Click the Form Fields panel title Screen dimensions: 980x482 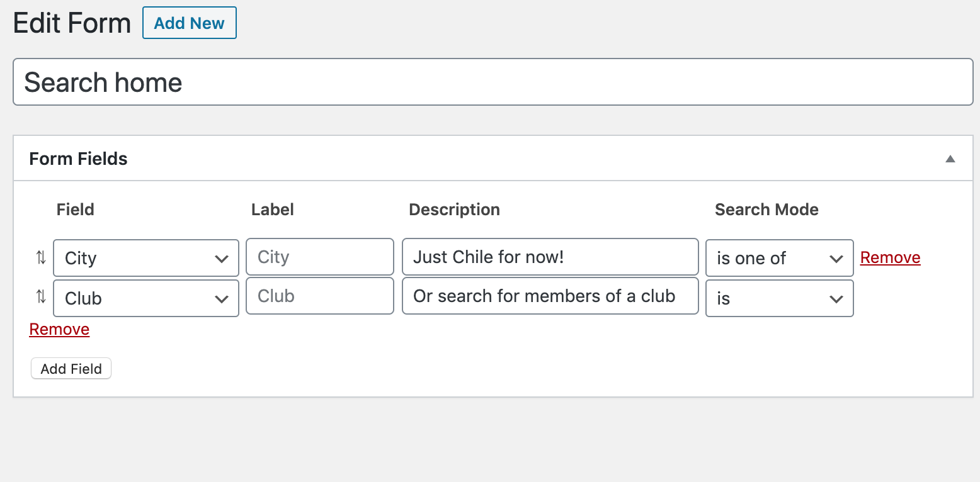tap(79, 159)
